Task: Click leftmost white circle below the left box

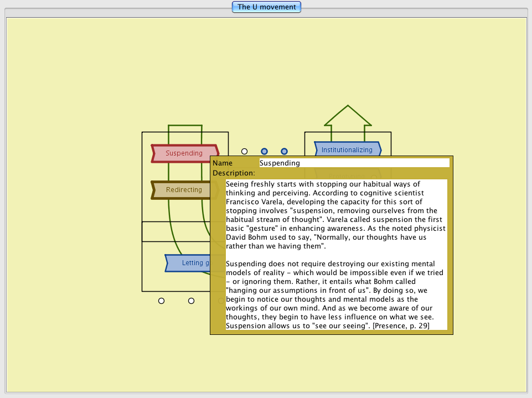Action: point(161,301)
